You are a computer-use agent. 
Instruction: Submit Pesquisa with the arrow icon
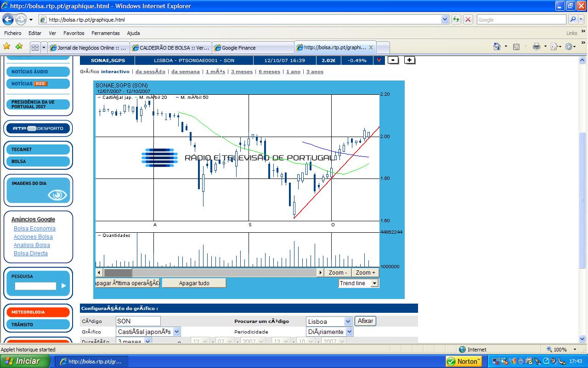point(63,286)
